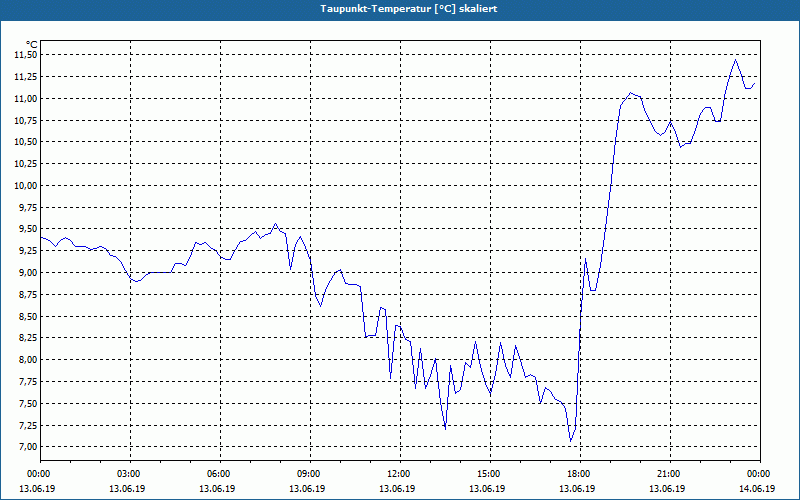Select the 8,50 y-axis label
The height and width of the screenshot is (500, 800).
27,316
